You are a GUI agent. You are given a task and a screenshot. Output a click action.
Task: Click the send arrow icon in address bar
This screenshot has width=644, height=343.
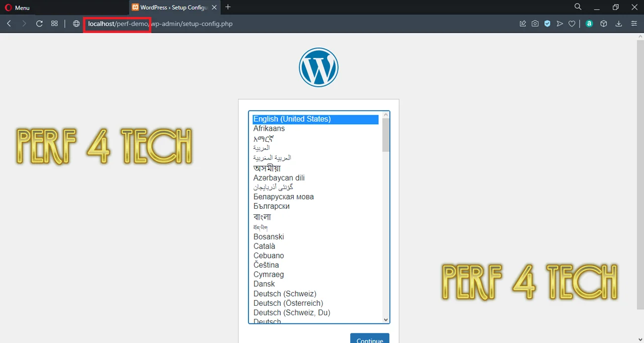559,24
